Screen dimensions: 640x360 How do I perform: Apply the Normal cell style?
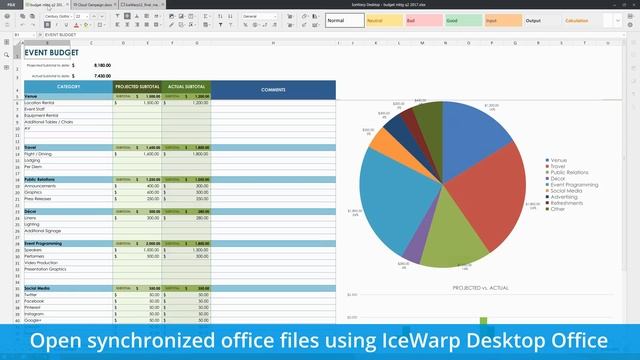point(344,20)
